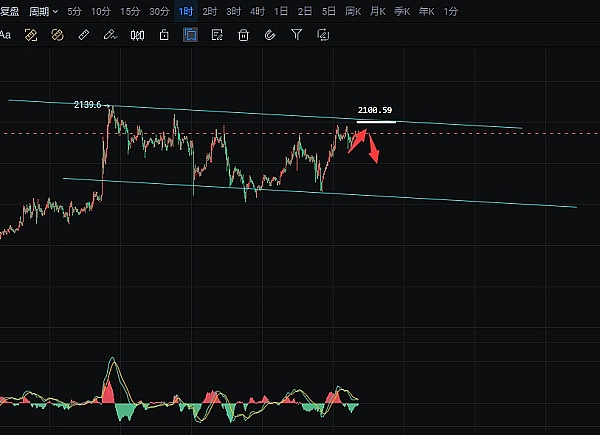600x435 pixels.
Task: Toggle the first yellow link-style drawing tool
Action: point(31,35)
